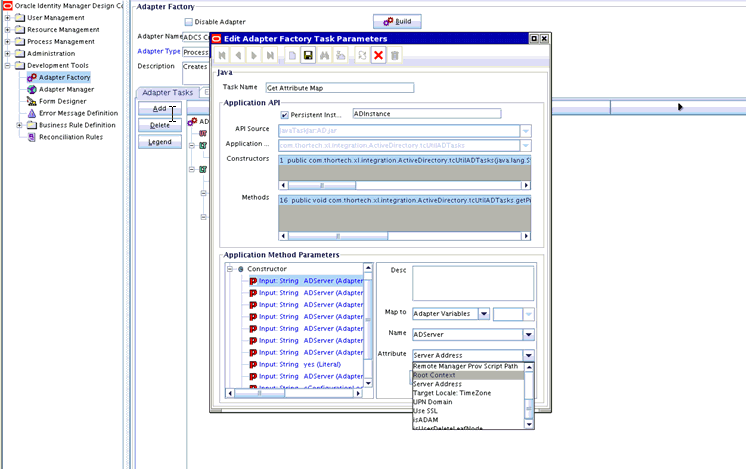This screenshot has height=469, width=746.
Task: Click the gears icon on Build button
Action: point(388,21)
